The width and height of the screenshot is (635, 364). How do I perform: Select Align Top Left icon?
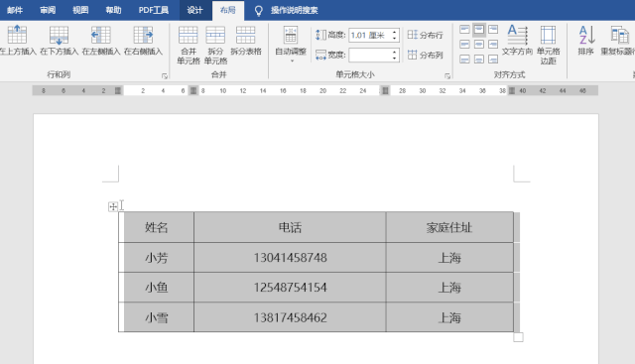[465, 30]
